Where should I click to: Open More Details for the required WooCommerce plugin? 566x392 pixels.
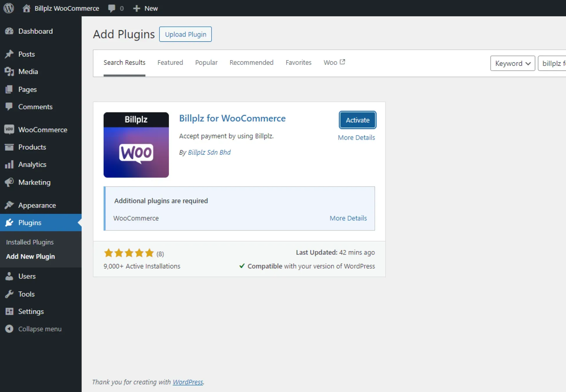tap(348, 218)
